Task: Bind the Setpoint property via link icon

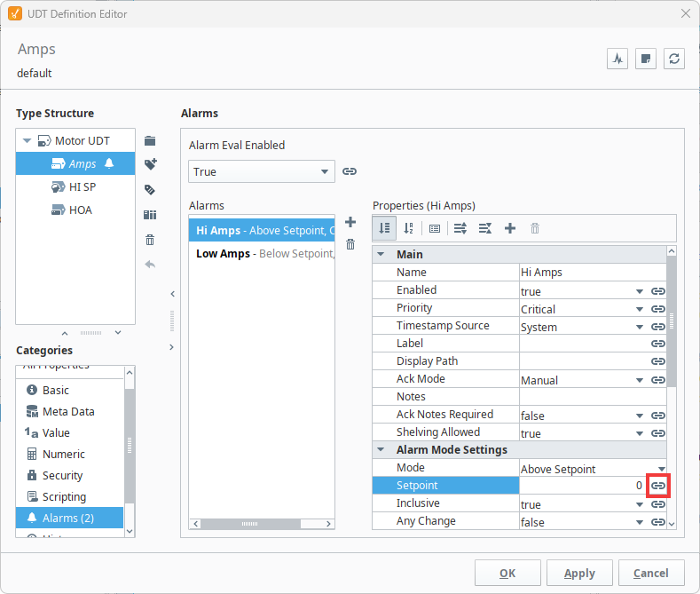Action: point(658,486)
